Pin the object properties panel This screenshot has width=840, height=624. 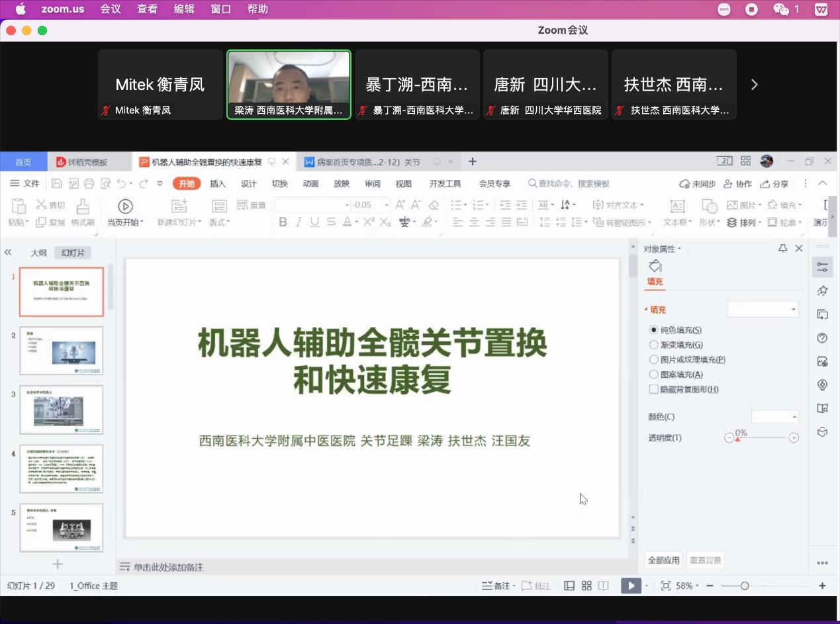(782, 249)
